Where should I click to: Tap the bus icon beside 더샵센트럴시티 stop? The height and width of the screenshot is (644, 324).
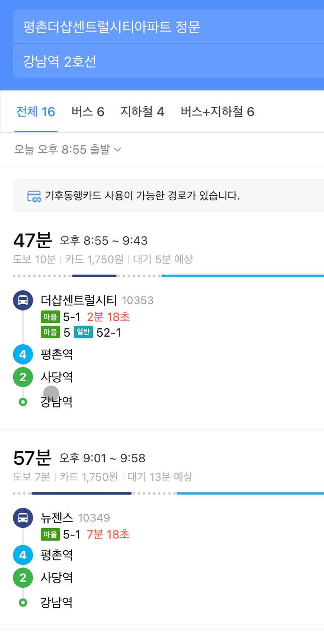23,300
